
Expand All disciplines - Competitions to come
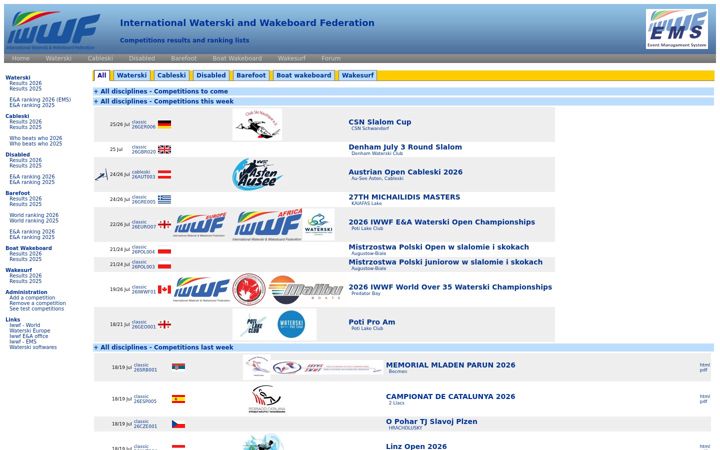164,91
